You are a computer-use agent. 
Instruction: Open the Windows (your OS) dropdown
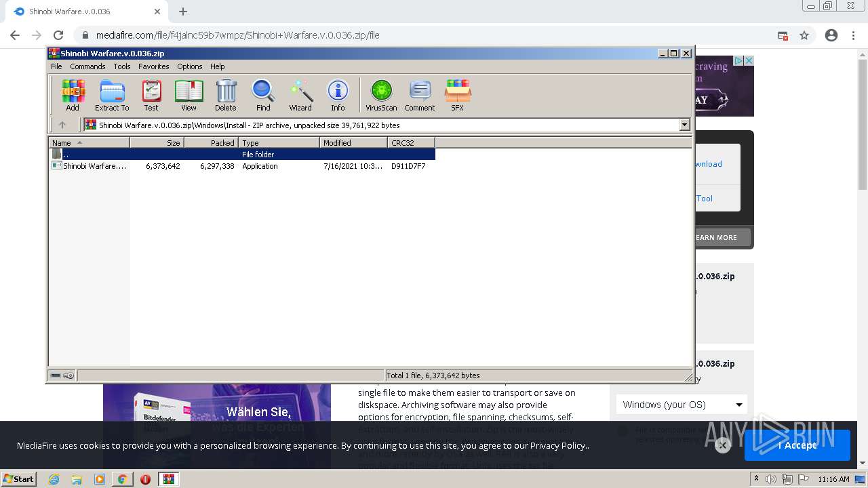click(682, 405)
